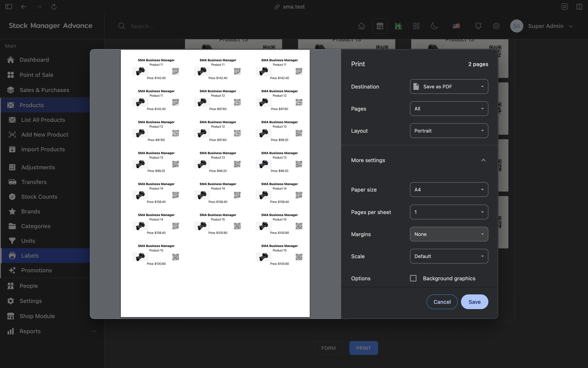Viewport: 588px width, 368px height.
Task: Click the Point of Sale grid icon
Action: point(10,75)
